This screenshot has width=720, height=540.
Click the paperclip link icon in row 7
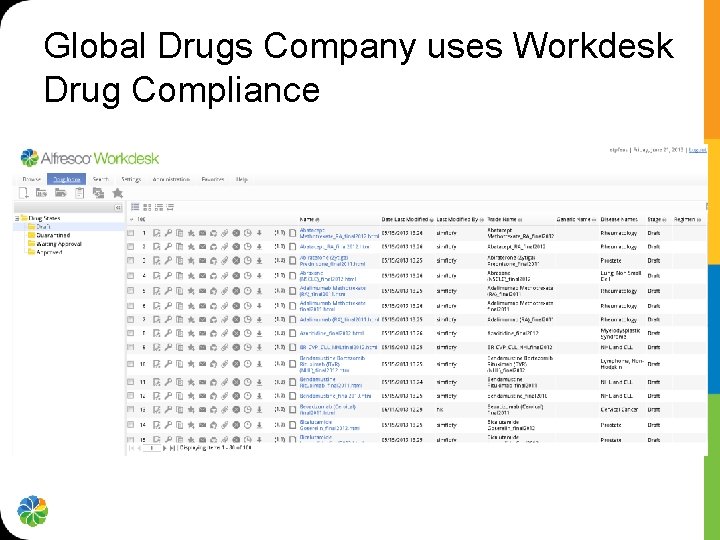pyautogui.click(x=225, y=320)
